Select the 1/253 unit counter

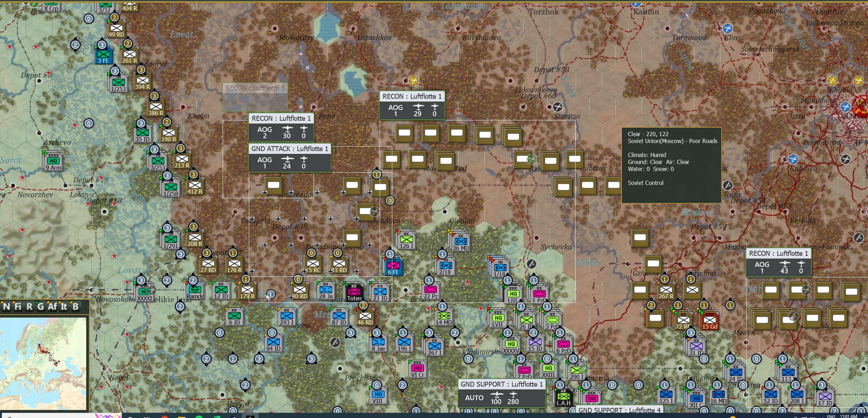pyautogui.click(x=119, y=83)
